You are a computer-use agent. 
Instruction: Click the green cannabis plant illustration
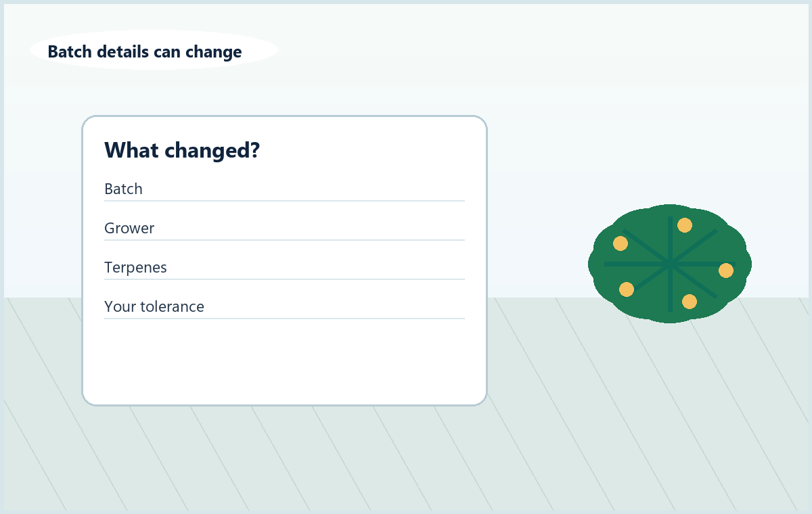[x=670, y=264]
